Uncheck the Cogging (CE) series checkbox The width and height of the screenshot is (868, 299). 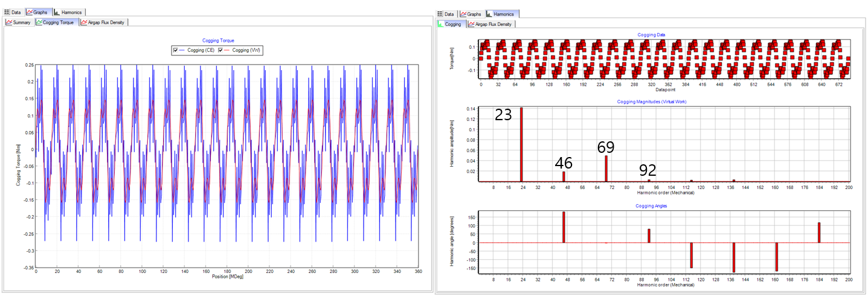176,50
